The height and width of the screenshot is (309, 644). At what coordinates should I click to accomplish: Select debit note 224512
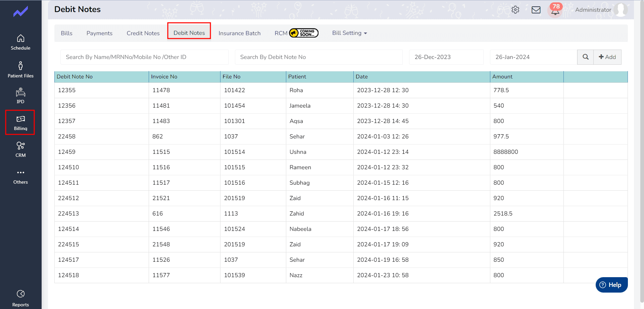pos(68,198)
